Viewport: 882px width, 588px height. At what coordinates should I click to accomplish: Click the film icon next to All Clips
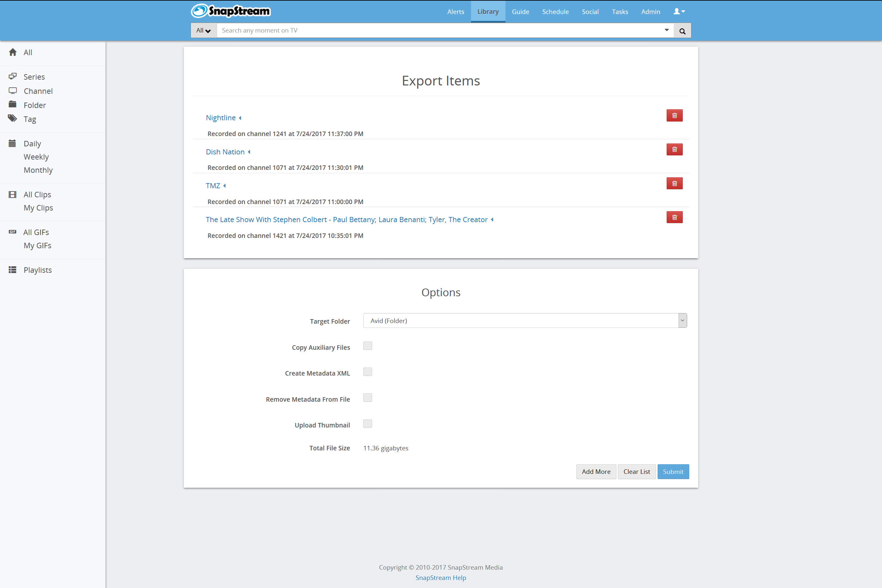pyautogui.click(x=12, y=194)
